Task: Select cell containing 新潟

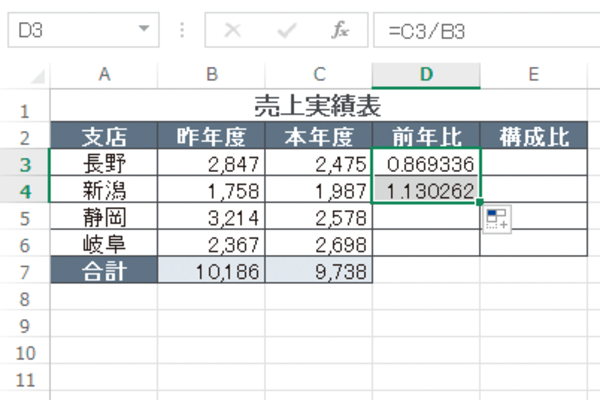Action: (104, 189)
